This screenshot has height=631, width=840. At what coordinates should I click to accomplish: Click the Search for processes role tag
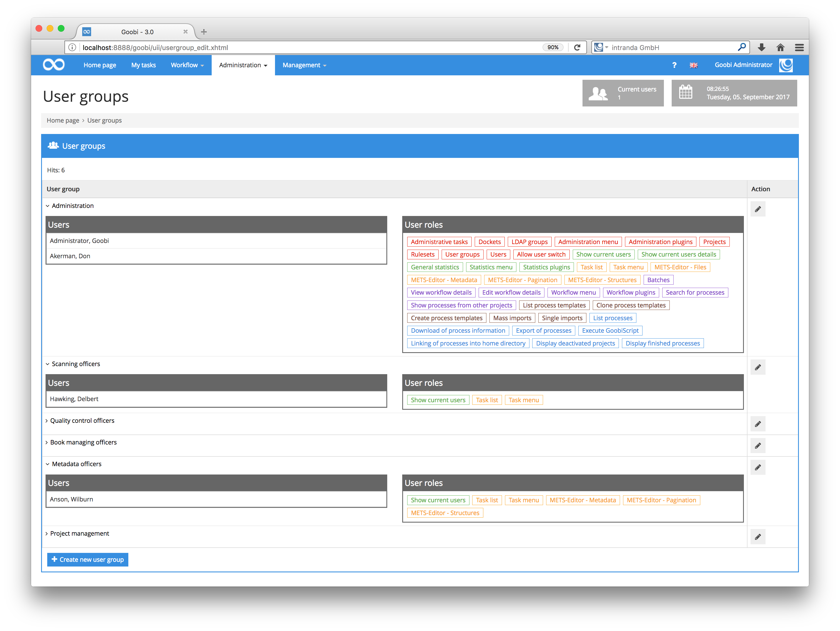click(x=695, y=292)
